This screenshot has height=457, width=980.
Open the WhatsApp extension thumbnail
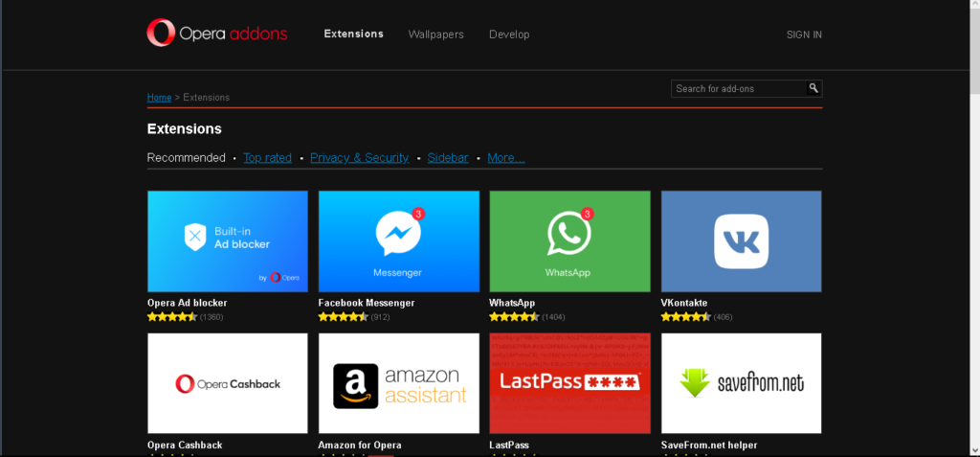570,241
